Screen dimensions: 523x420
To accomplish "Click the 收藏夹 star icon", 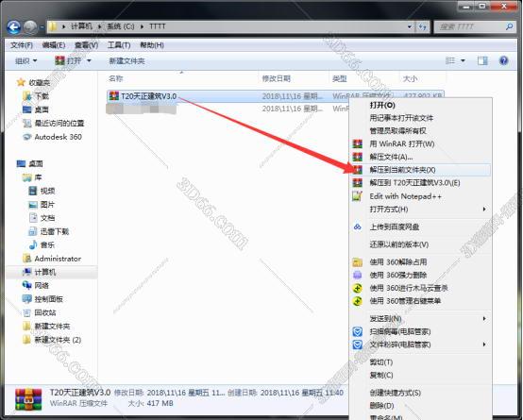I will point(21,82).
